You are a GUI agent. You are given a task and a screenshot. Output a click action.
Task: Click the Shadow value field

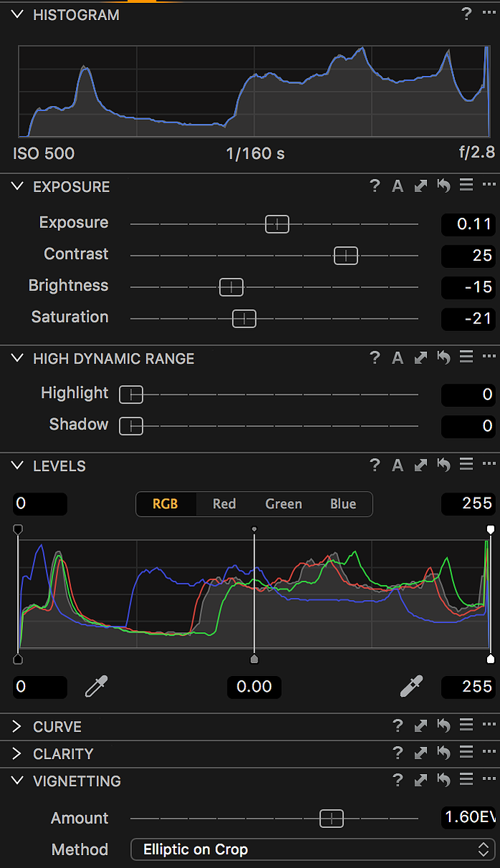pyautogui.click(x=468, y=426)
